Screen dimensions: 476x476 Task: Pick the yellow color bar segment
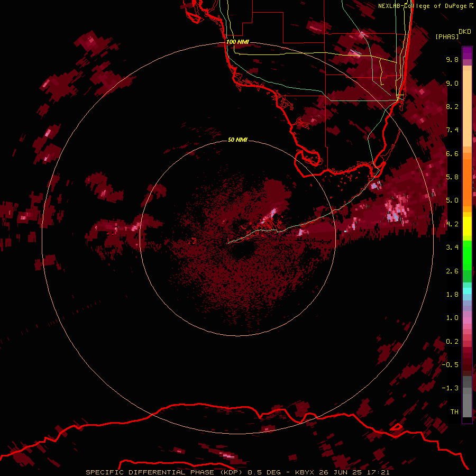(x=467, y=226)
